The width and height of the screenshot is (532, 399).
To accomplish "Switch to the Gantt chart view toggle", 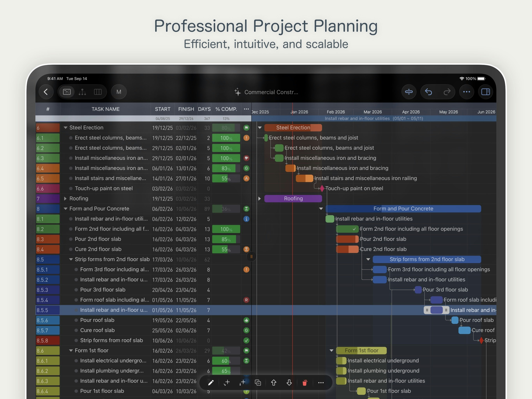I will pos(67,92).
